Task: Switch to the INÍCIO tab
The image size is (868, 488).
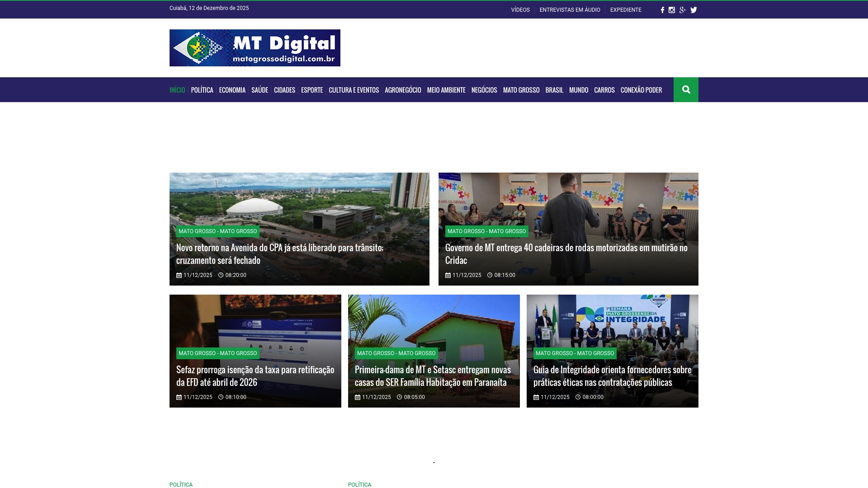Action: pos(177,89)
